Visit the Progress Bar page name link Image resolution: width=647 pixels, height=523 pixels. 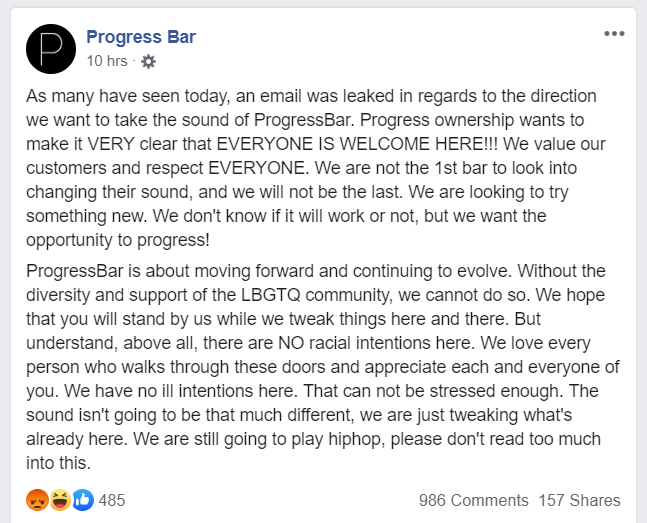click(x=141, y=37)
